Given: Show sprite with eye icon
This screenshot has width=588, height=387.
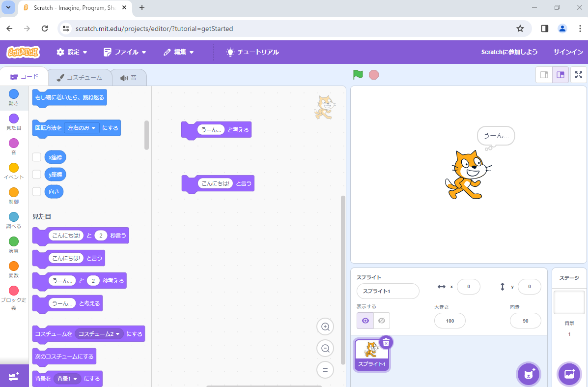Looking at the screenshot, I should (x=365, y=321).
